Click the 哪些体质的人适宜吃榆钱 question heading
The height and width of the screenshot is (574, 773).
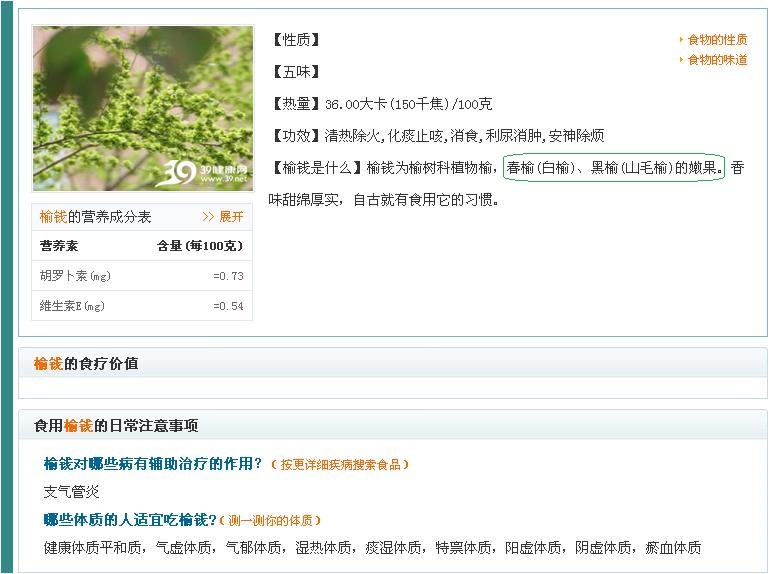130,520
